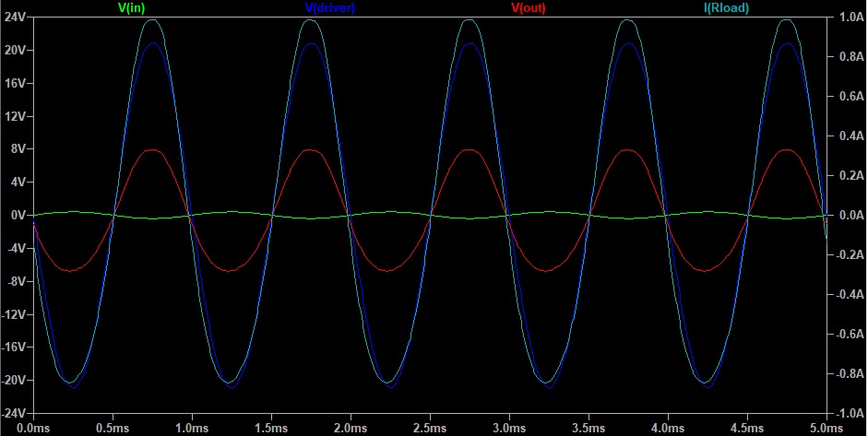Click the 0.0A current axis label
The width and height of the screenshot is (868, 436).
tap(850, 215)
